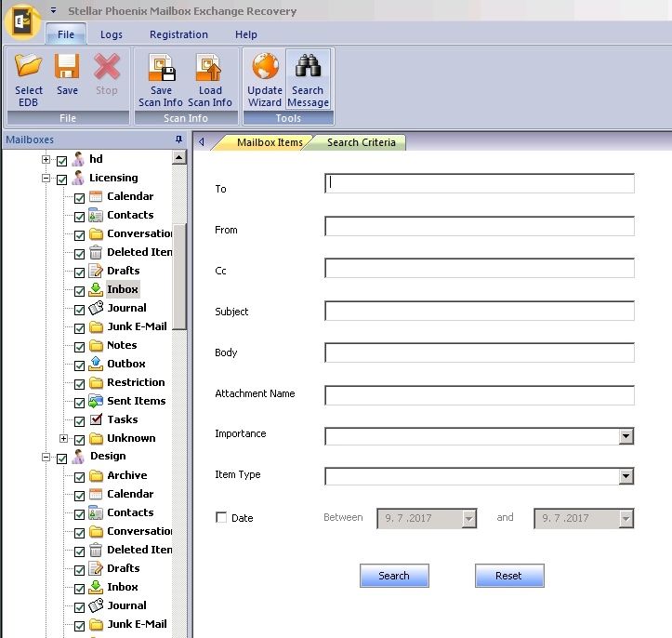
Task: Click into the To field
Action: coord(480,183)
